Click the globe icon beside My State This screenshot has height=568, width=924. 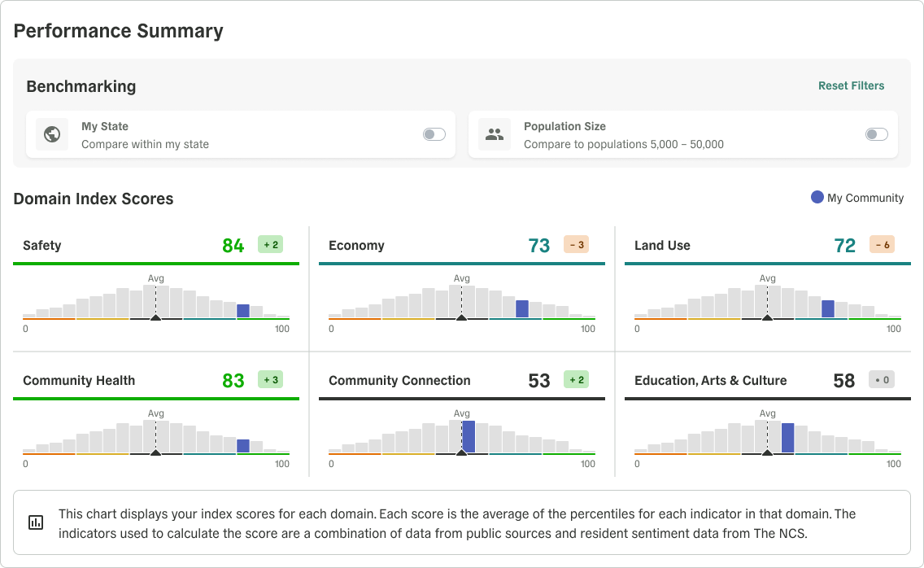click(x=51, y=133)
